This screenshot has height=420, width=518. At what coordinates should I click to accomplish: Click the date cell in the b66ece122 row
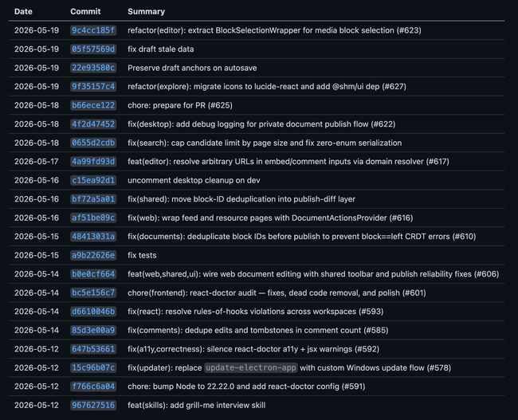click(x=37, y=105)
